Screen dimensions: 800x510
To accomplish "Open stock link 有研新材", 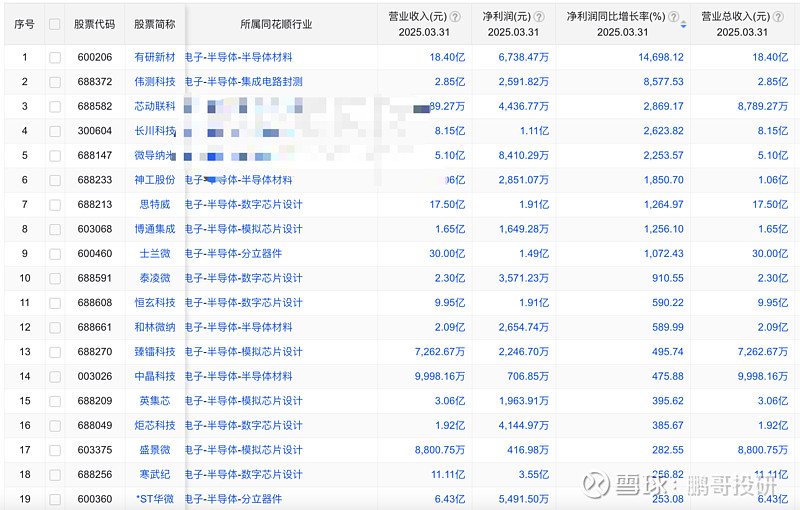I will (155, 57).
